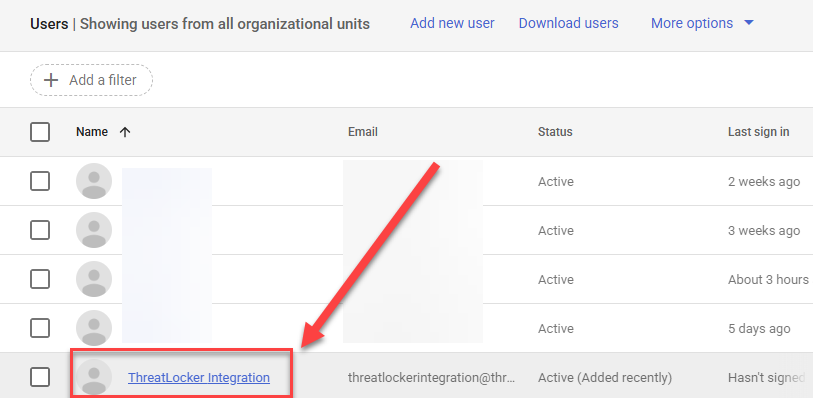
Task: Click the Hasn't signed in value
Action: pos(767,378)
